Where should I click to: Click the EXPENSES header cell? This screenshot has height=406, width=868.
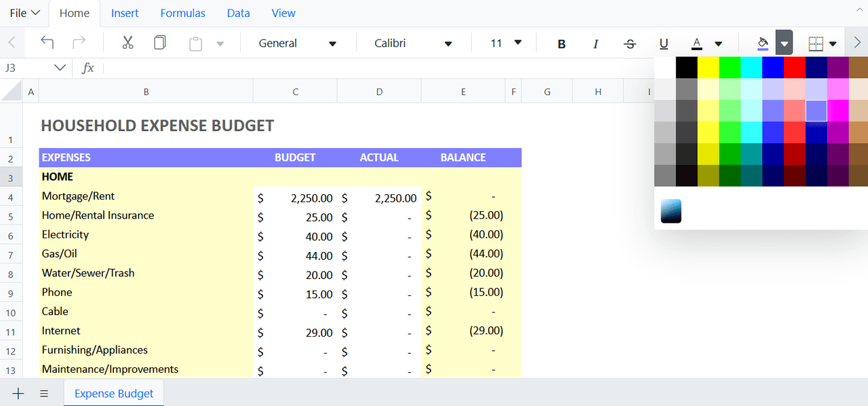tap(146, 158)
